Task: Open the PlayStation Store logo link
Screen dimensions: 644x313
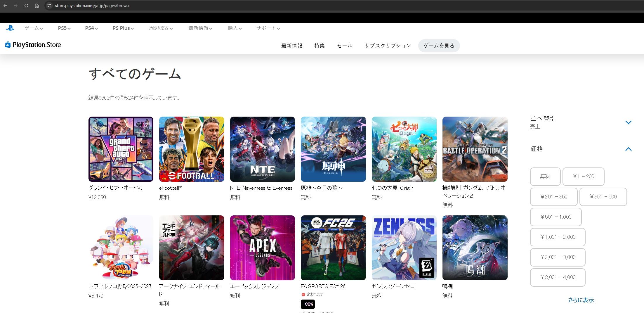Action: (33, 45)
